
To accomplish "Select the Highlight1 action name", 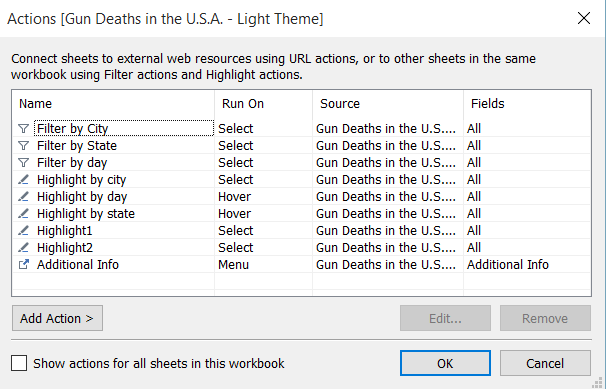I will pyautogui.click(x=65, y=231).
